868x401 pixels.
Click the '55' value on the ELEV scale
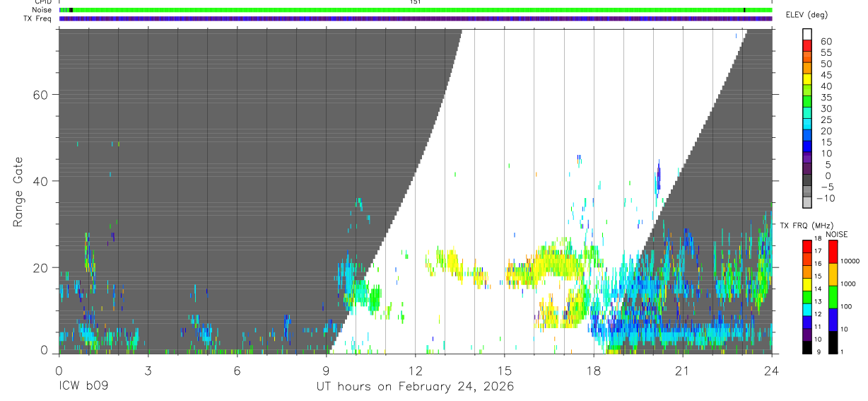[x=826, y=52]
